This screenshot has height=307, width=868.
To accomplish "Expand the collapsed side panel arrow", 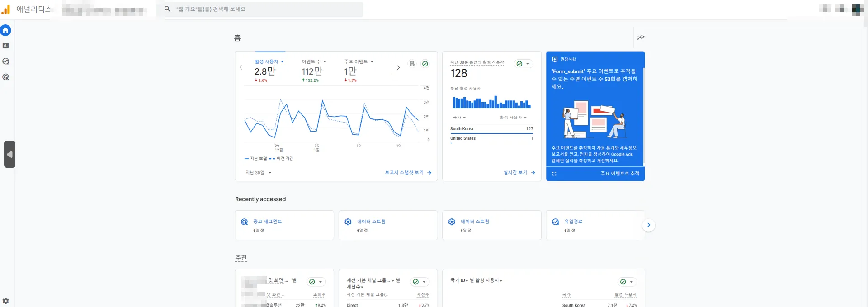I will pos(9,154).
